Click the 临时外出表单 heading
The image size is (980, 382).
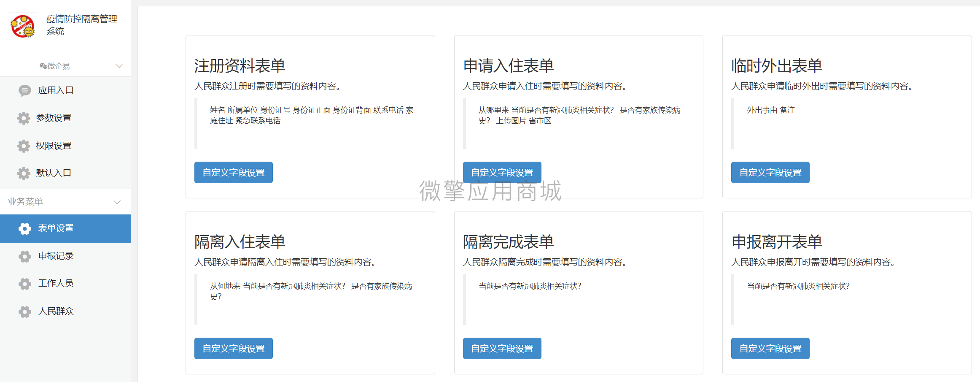pos(777,66)
